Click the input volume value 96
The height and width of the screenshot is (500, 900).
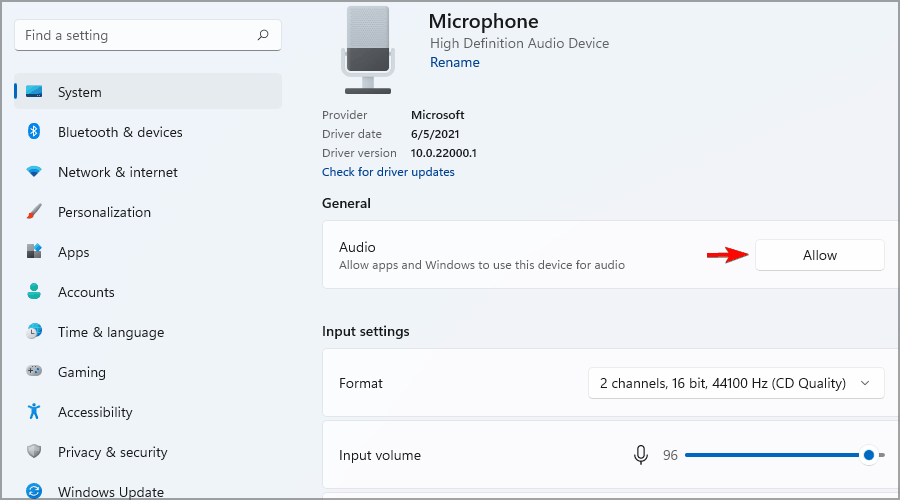click(670, 455)
